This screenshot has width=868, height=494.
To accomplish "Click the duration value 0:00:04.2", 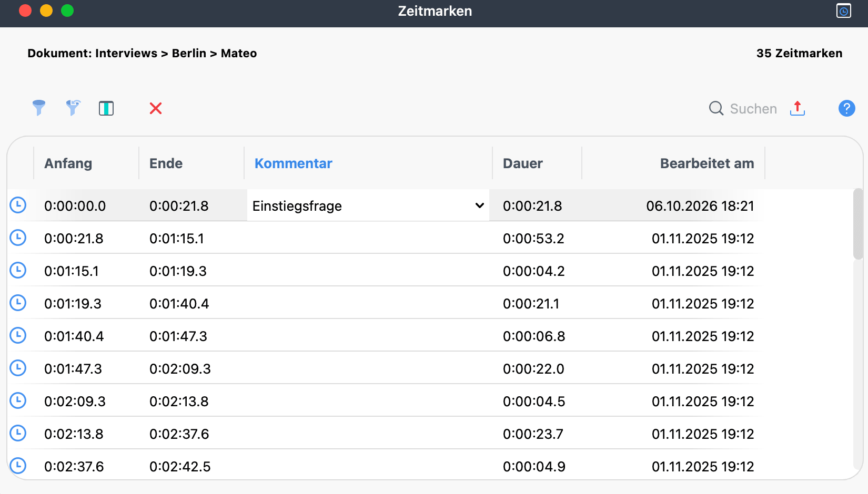I will 534,271.
